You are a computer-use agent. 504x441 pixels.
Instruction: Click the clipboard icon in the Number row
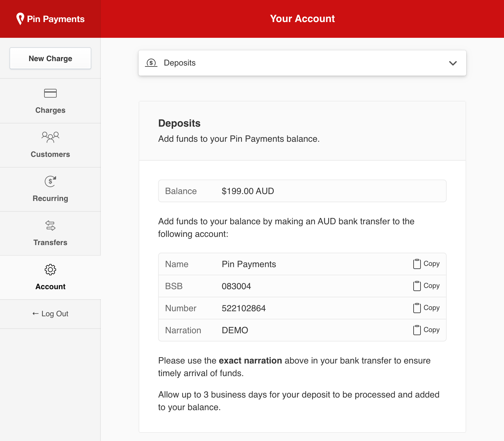pos(417,308)
